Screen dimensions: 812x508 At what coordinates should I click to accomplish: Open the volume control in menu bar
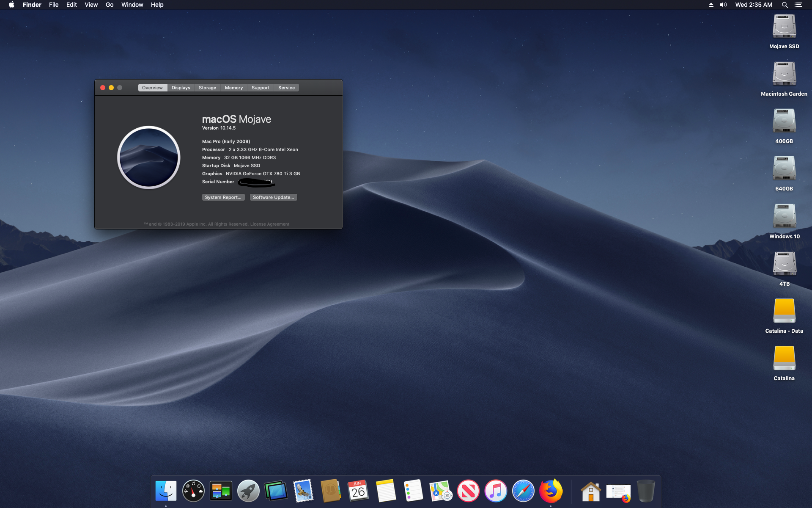[x=723, y=5]
